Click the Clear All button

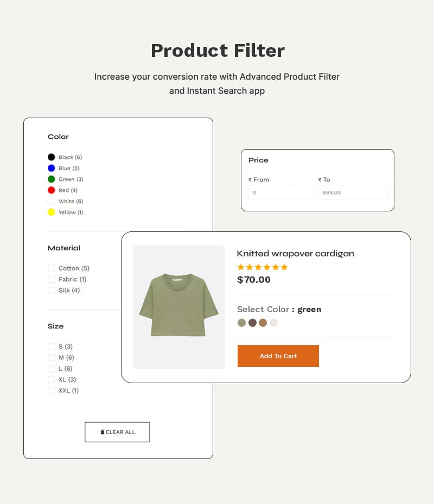(117, 431)
